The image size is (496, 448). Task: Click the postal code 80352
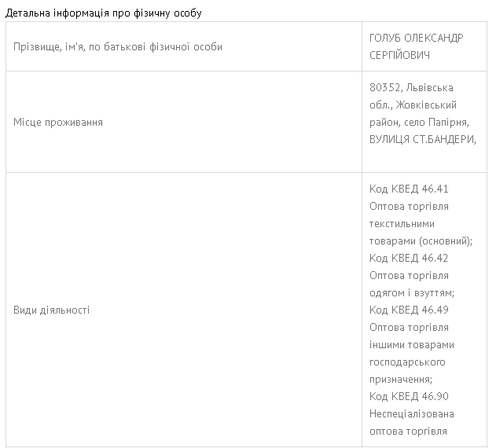384,88
